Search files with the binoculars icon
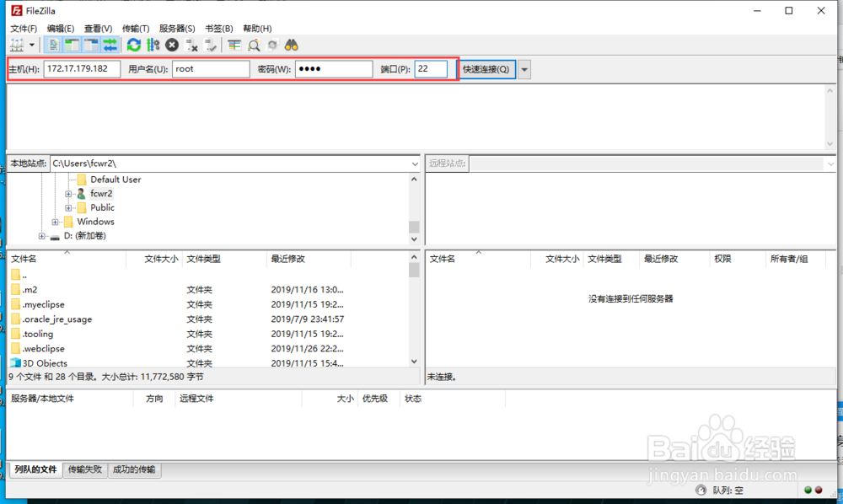Viewport: 843px width, 504px height. 292,46
